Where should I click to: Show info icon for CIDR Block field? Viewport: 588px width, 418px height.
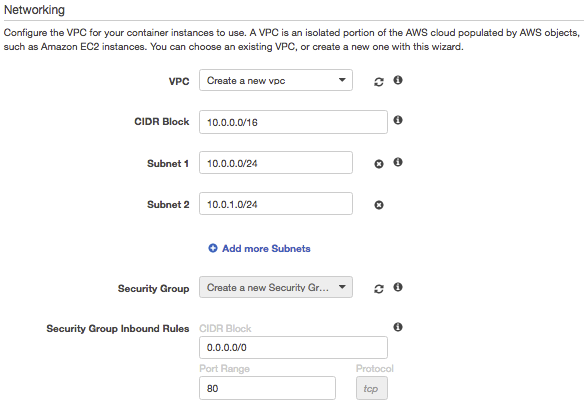(x=398, y=120)
